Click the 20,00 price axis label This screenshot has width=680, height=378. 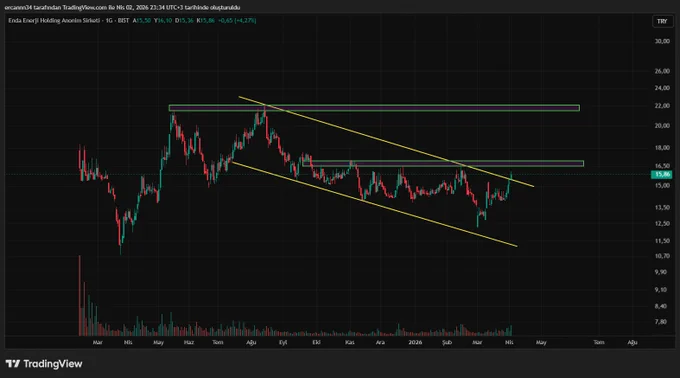662,126
